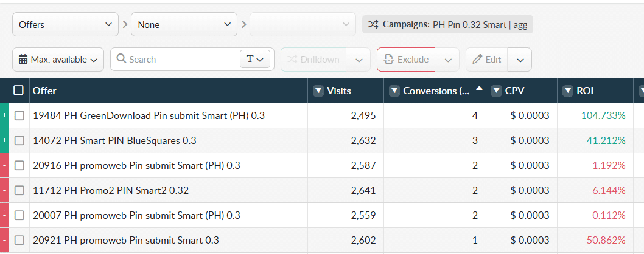The image size is (644, 254).
Task: Click the green plus marker for GreenDownload offer
Action: 5,115
